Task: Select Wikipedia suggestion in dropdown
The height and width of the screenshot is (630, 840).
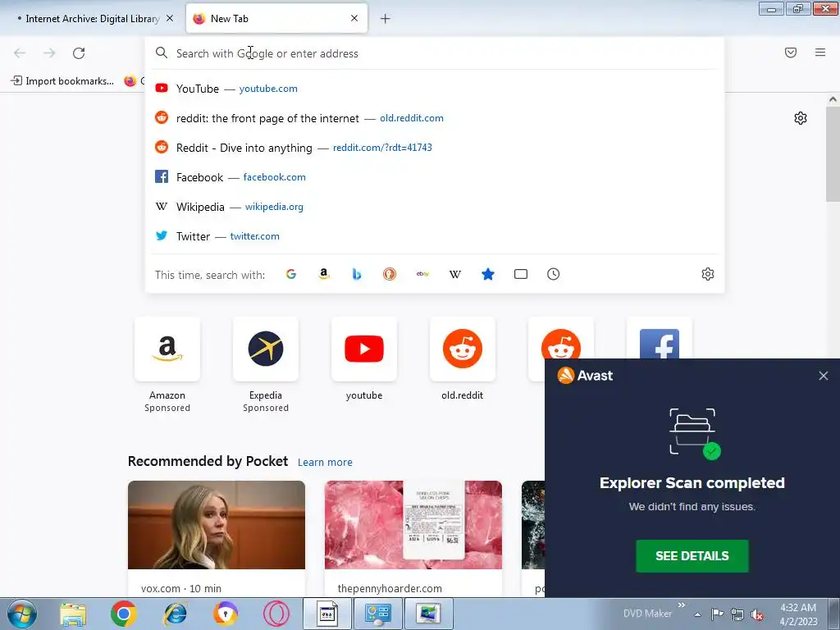Action: click(x=435, y=206)
